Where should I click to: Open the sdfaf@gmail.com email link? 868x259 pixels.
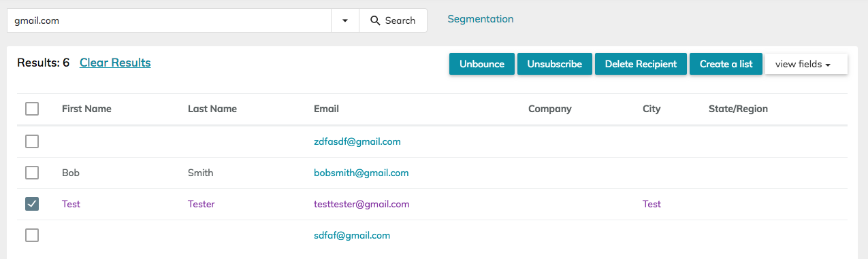352,235
